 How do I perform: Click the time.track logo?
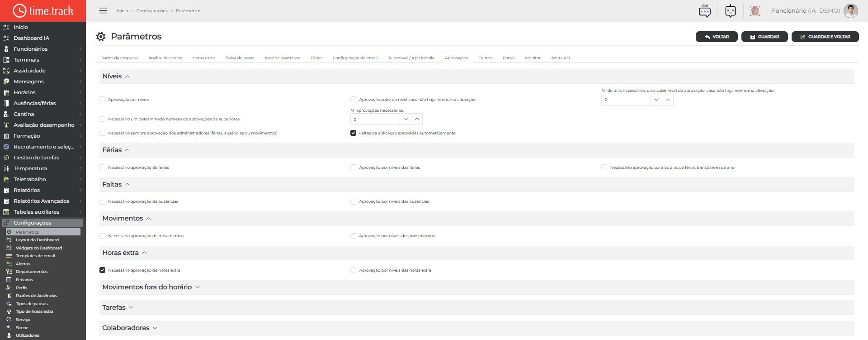point(43,11)
